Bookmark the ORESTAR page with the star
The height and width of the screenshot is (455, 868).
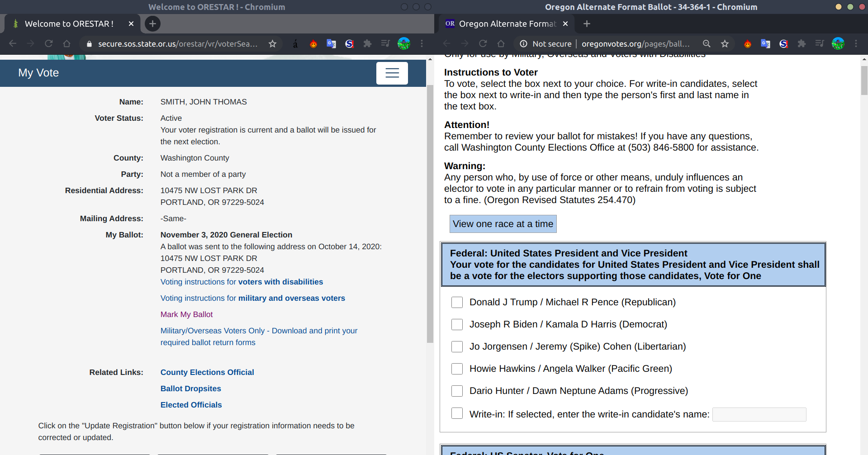[x=272, y=43]
